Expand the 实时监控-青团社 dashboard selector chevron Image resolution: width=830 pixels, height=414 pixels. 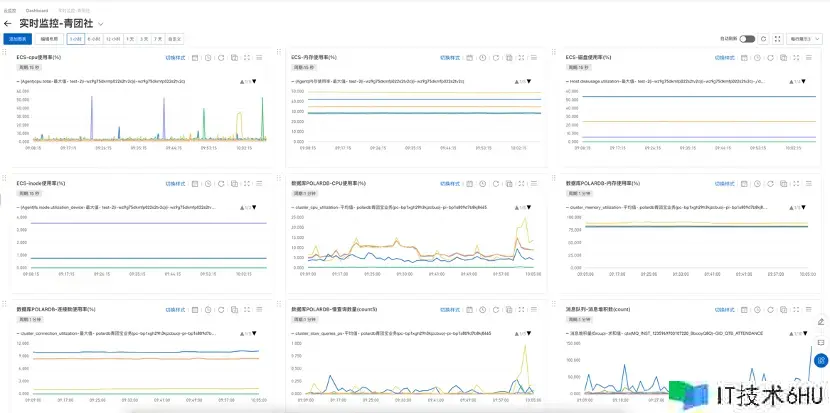pos(101,23)
